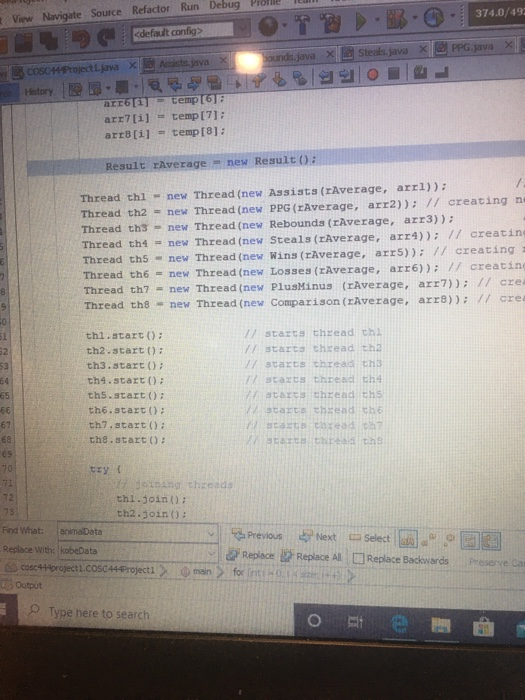Switch to PPG.java tab
This screenshot has width=525, height=700.
coord(471,47)
